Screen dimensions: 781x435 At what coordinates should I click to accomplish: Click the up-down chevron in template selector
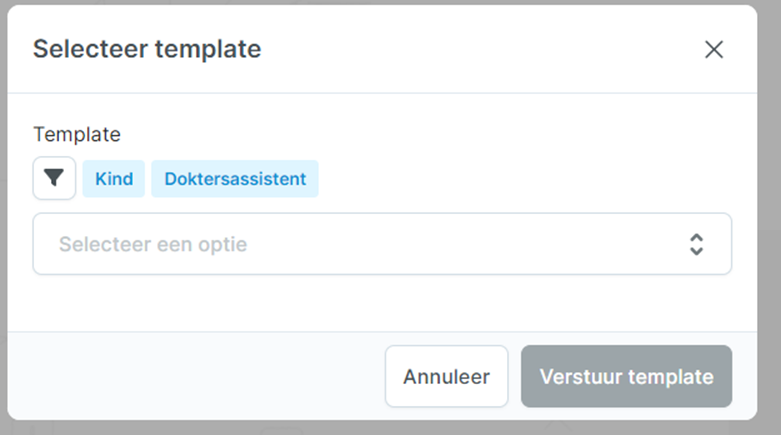[696, 244]
